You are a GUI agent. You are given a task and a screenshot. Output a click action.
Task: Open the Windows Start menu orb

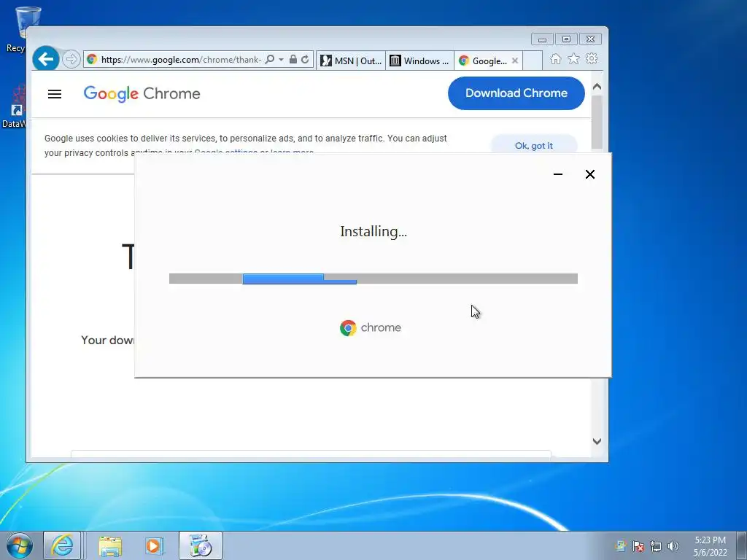[x=20, y=545]
